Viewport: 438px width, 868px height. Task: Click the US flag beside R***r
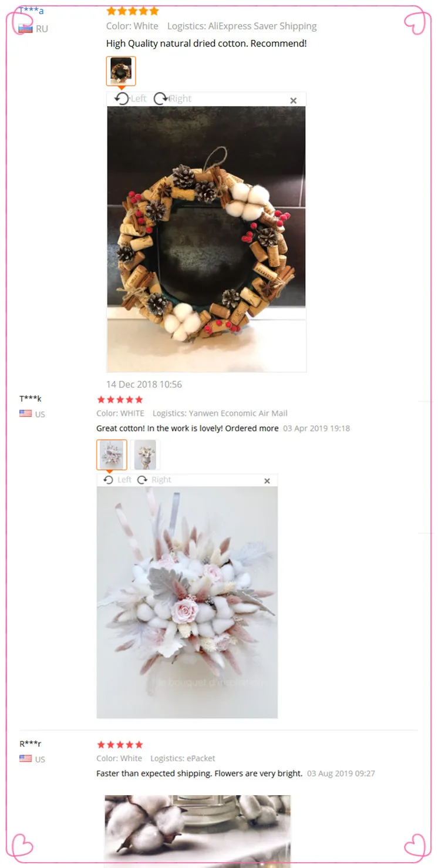[x=25, y=758]
